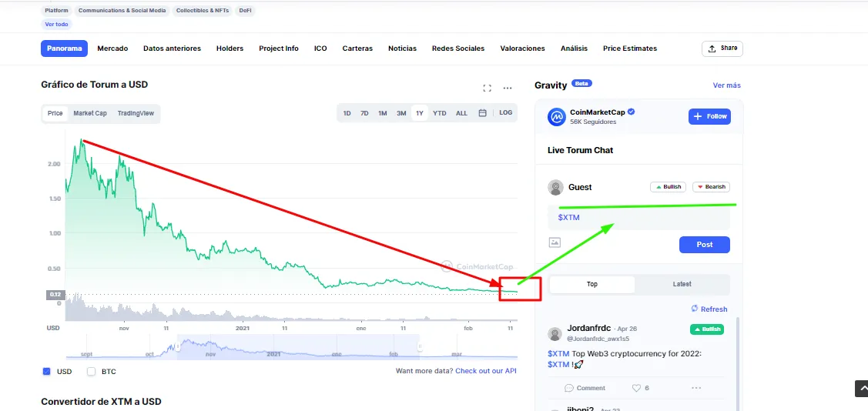Mark sentiment as Bearish
This screenshot has width=868, height=411.
[x=712, y=187]
